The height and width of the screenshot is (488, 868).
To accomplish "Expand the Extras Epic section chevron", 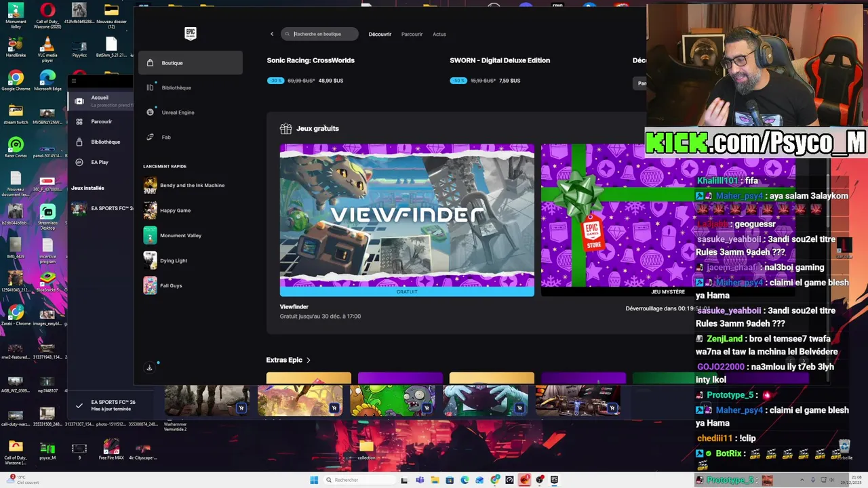I will 308,361.
